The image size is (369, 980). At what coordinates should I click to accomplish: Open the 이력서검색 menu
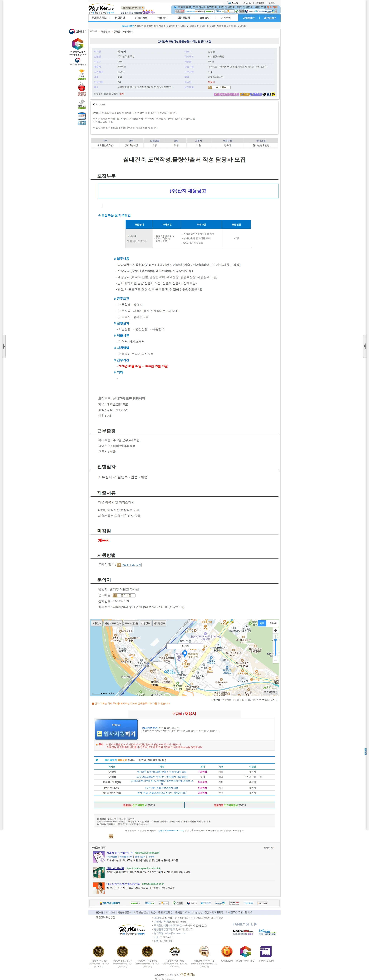141,18
